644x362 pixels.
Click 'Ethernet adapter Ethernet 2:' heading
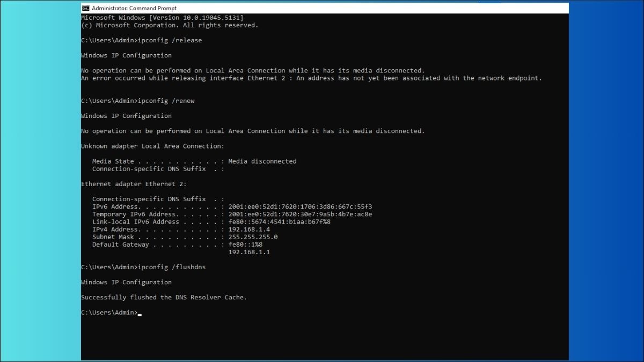(x=134, y=184)
